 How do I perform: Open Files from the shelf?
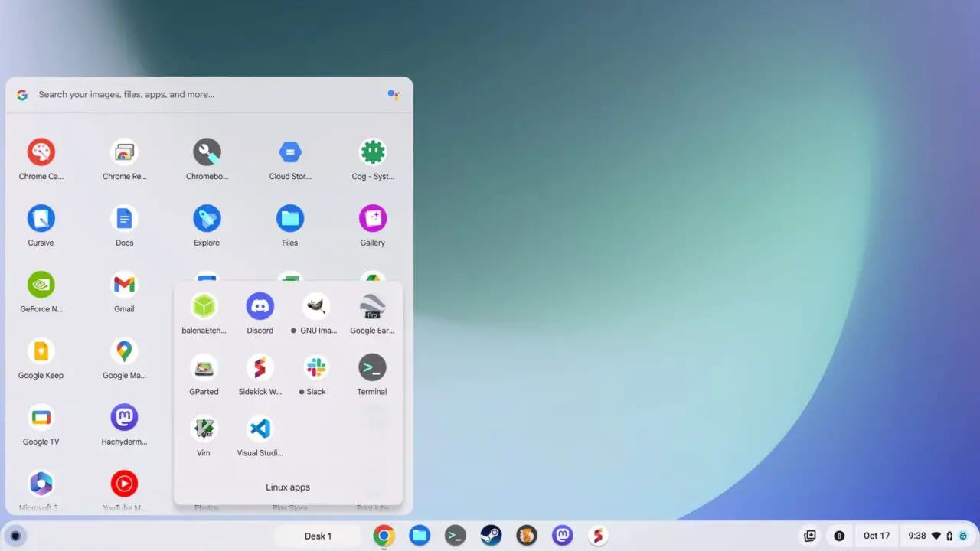tap(420, 536)
